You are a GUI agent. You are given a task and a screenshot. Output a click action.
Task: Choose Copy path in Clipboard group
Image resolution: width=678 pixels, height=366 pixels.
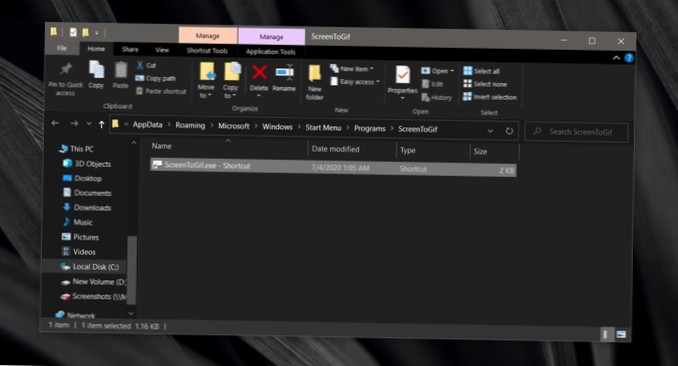click(156, 78)
